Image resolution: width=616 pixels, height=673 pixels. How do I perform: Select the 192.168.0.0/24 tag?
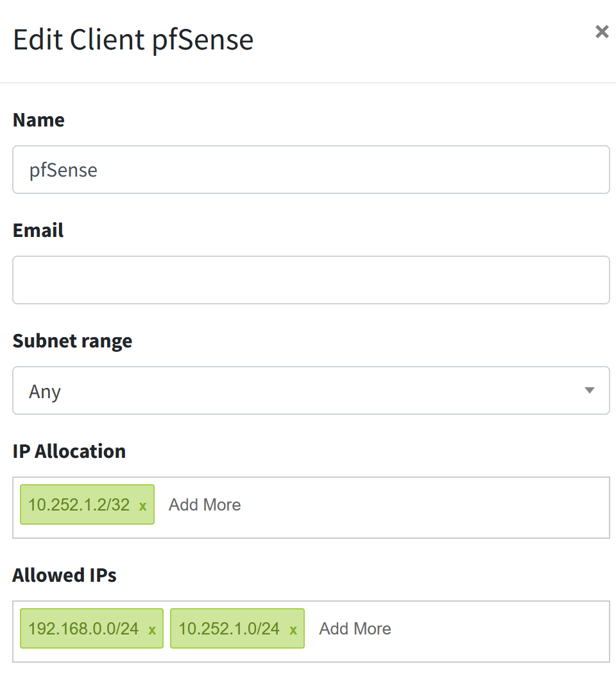click(x=83, y=629)
